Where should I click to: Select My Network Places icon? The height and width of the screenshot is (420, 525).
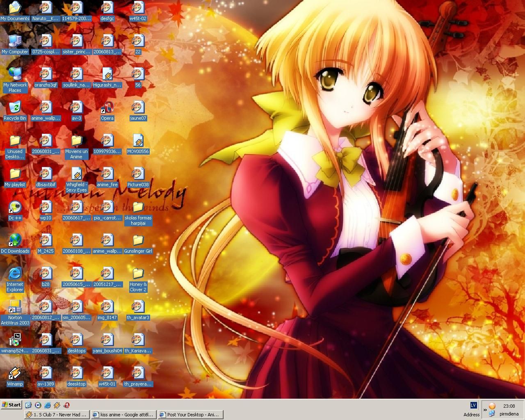(15, 80)
